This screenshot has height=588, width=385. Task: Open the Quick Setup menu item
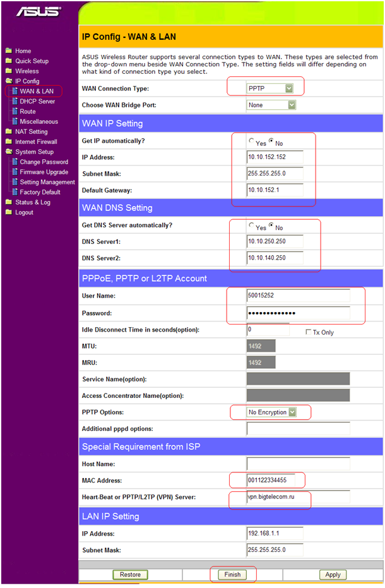coord(32,61)
